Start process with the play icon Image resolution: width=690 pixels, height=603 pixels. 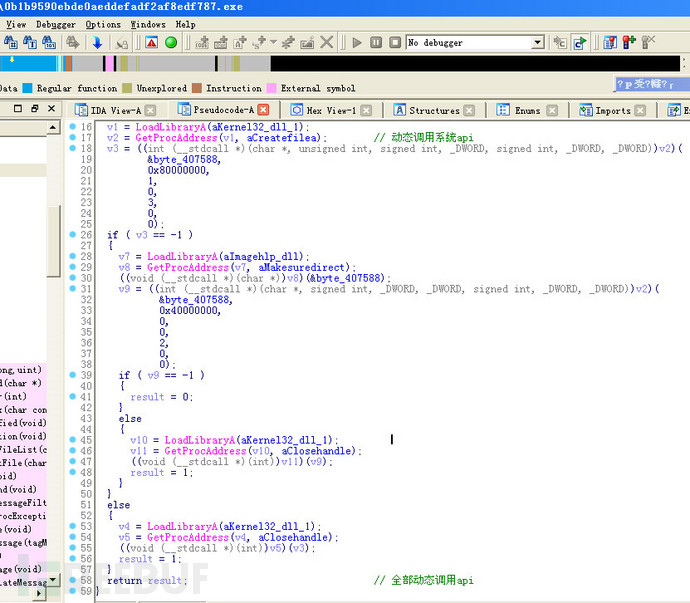coord(357,43)
